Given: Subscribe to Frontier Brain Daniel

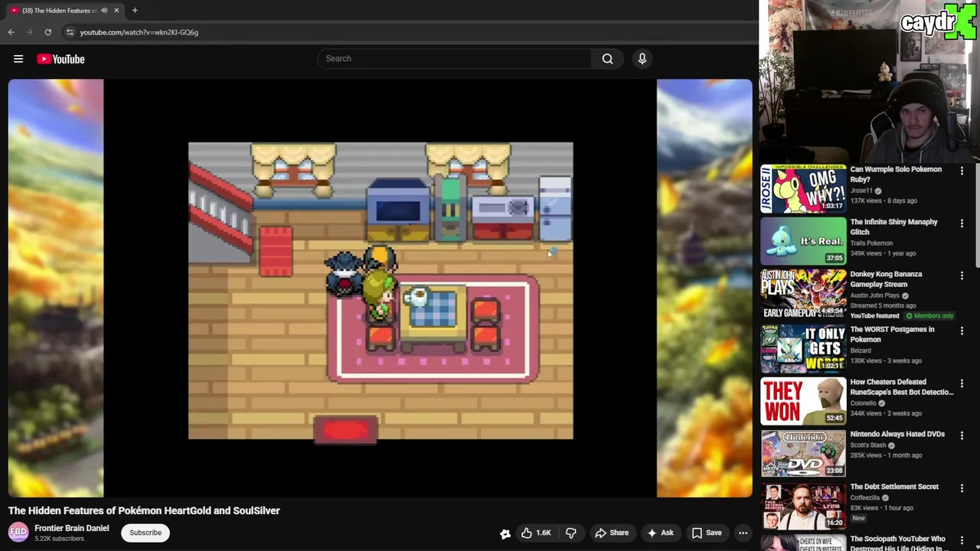Looking at the screenshot, I should (145, 533).
